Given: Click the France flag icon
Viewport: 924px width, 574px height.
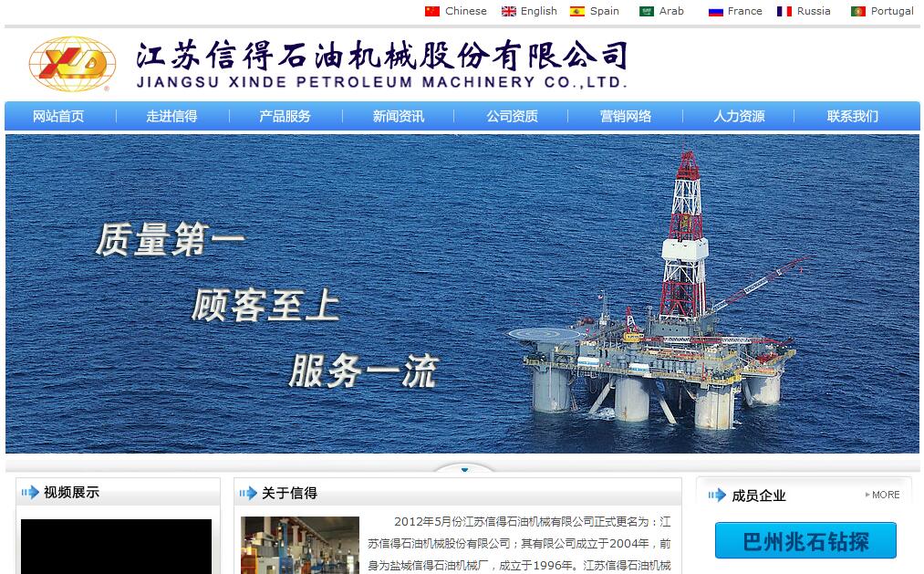Looking at the screenshot, I should pos(716,11).
